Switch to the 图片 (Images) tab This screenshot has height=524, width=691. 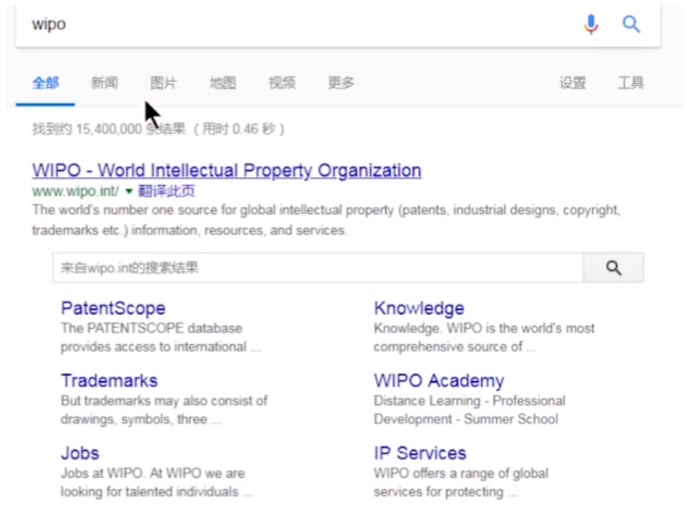[164, 83]
